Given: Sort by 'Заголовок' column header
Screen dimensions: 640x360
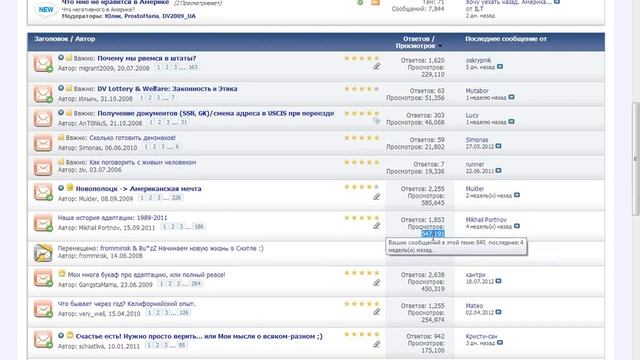Looking at the screenshot, I should click(x=51, y=39).
